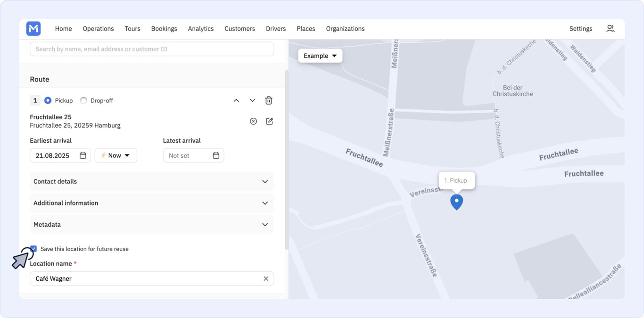Viewport: 644px width, 318px height.
Task: Click the earliest arrival date field
Action: click(x=60, y=155)
